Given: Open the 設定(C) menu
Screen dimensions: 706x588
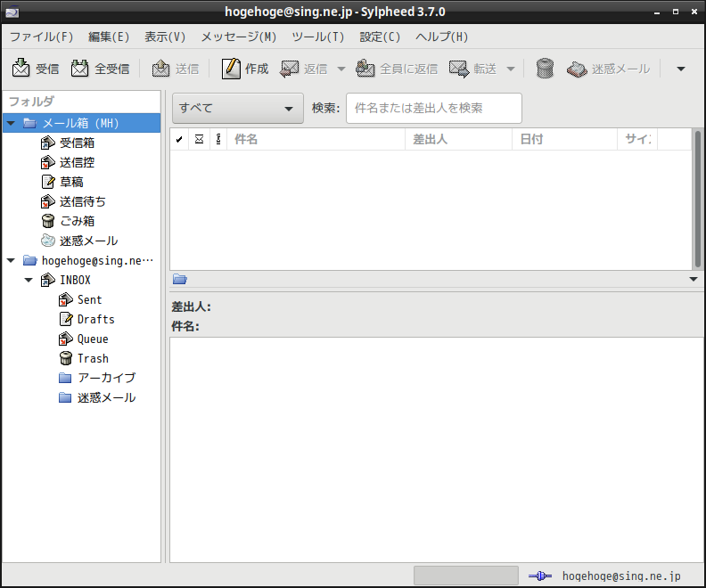Looking at the screenshot, I should pyautogui.click(x=380, y=37).
